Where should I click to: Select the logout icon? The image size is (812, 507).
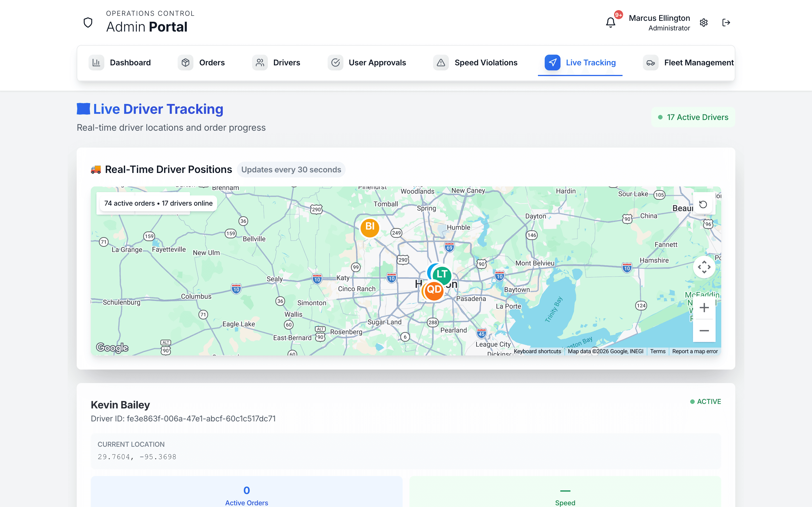(x=727, y=23)
